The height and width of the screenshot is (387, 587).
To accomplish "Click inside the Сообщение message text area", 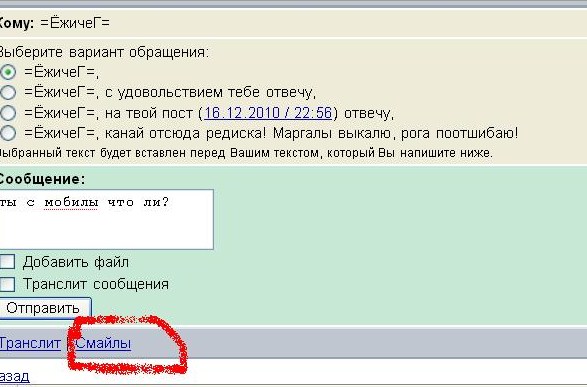I will click(106, 219).
